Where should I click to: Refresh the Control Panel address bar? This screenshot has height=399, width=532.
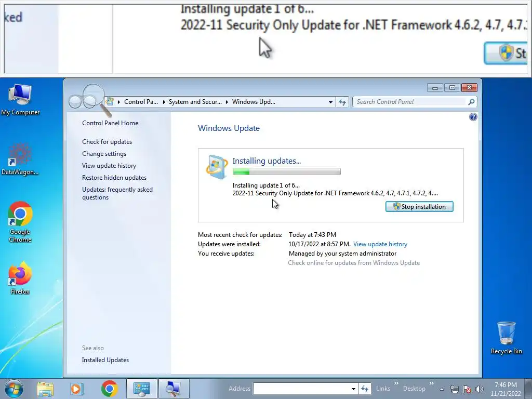coord(342,102)
